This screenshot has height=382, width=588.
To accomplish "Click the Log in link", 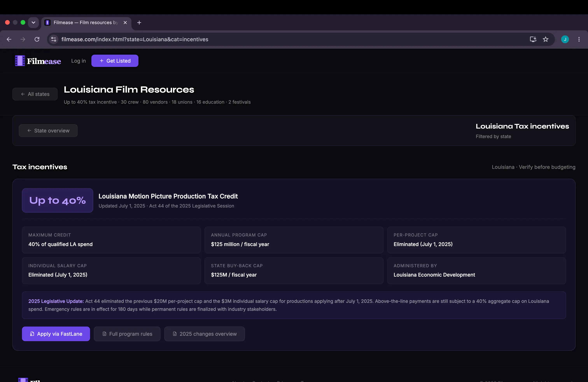I will [x=79, y=61].
